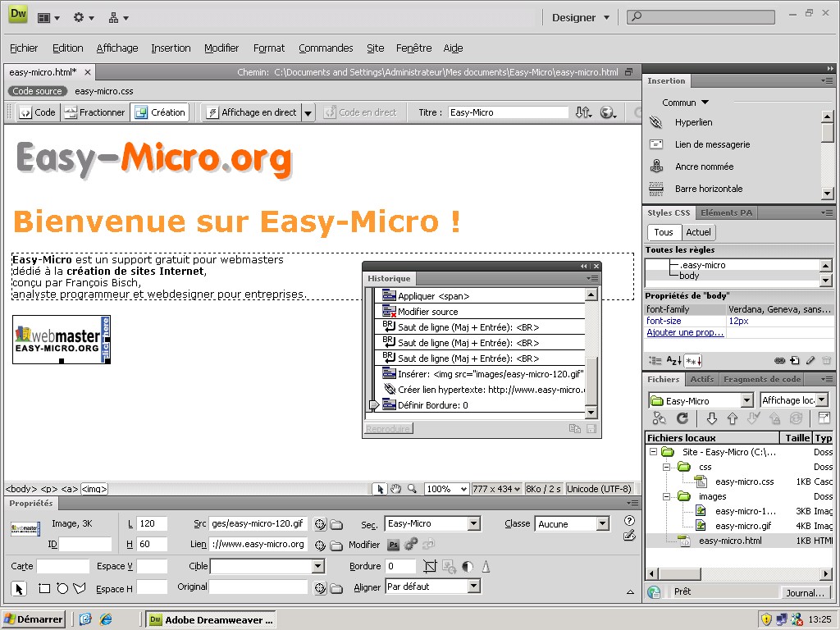Screen dimensions: 840x630
Task: Attach style sheet chain icon
Action: click(779, 361)
